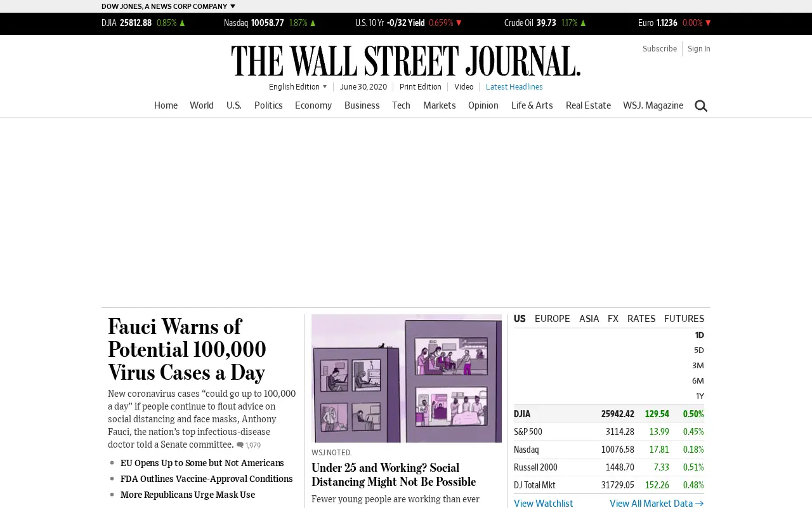Image resolution: width=812 pixels, height=508 pixels.
Task: Click the search magnifier icon
Action: tap(701, 106)
